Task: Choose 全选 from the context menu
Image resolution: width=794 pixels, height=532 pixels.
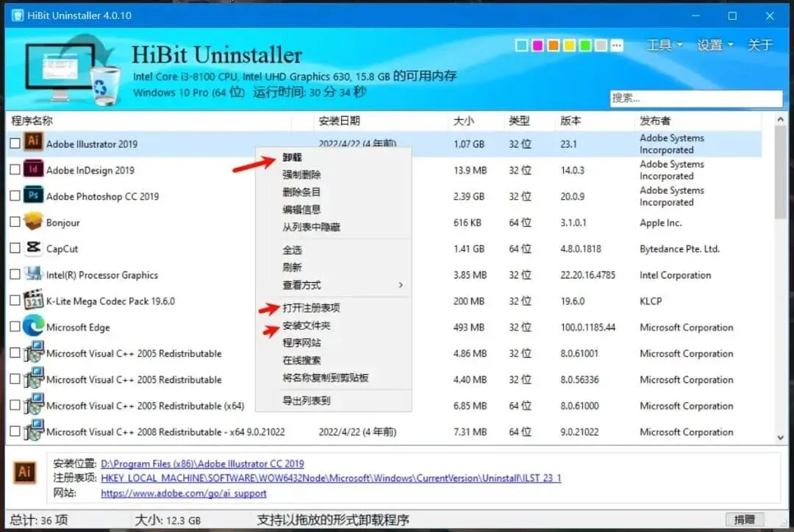Action: pyautogui.click(x=292, y=250)
